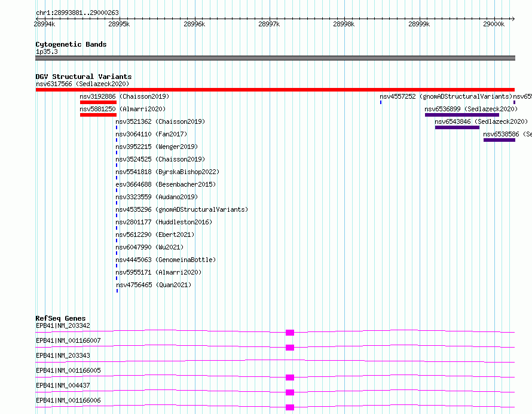Open nsv3524525 (Chaisson2019) variant entry
Viewport: 532px width, 414px height.
(160, 159)
